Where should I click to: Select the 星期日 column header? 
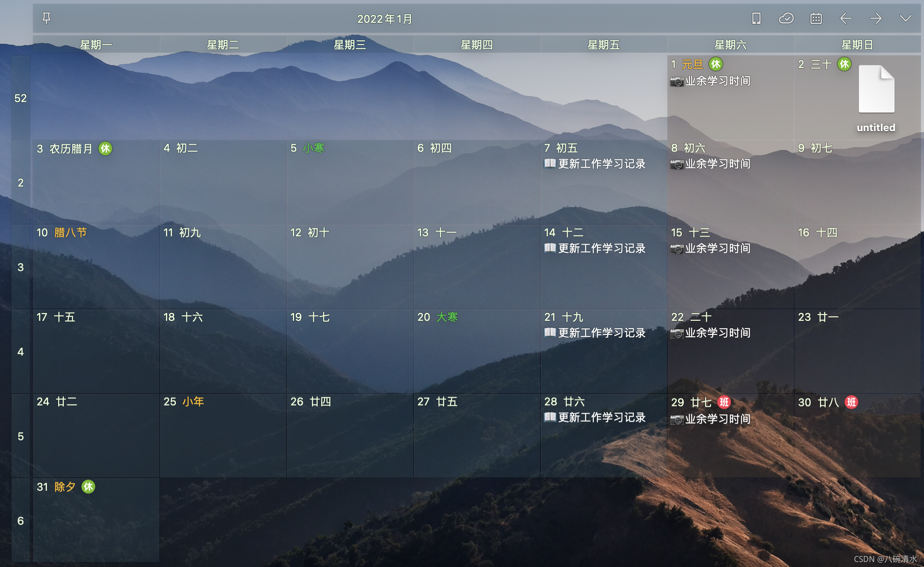pyautogui.click(x=857, y=44)
